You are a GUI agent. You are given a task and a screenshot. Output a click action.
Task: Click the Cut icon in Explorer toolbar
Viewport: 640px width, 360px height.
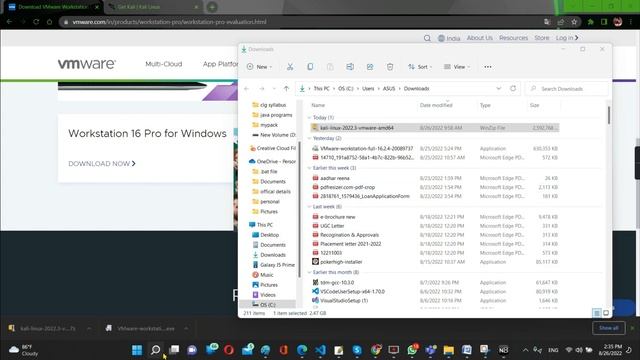290,67
